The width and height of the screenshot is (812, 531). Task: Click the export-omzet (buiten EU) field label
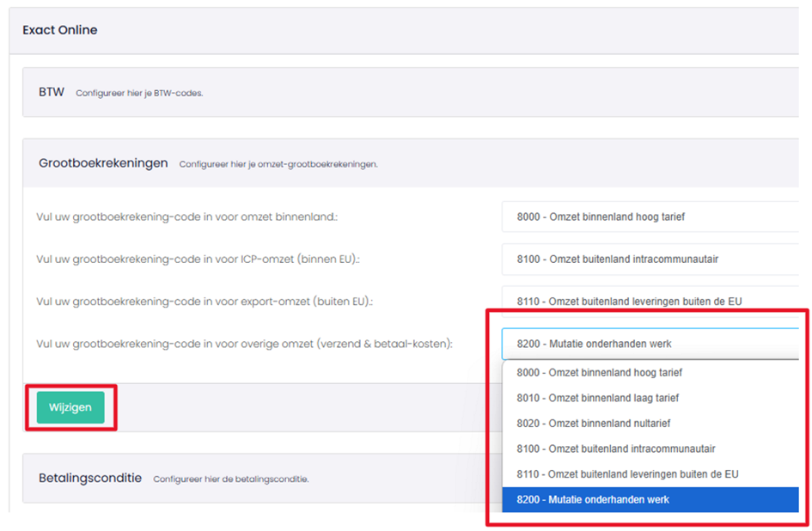205,302
